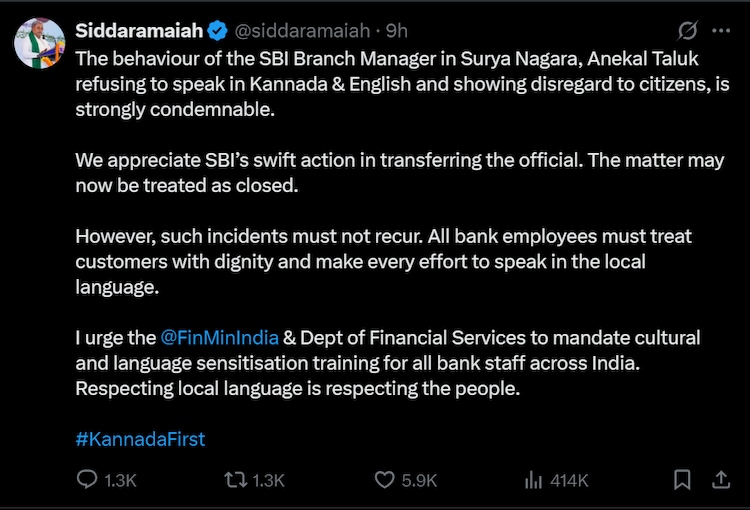Click the 1.3K repost count
Image resolution: width=750 pixels, height=510 pixels.
268,481
